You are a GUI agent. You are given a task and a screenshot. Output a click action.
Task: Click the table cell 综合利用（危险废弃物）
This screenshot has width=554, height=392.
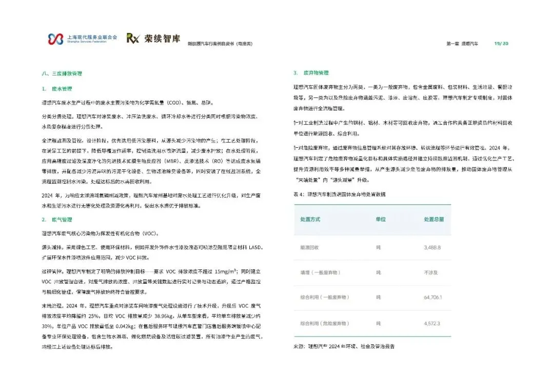[325, 323]
